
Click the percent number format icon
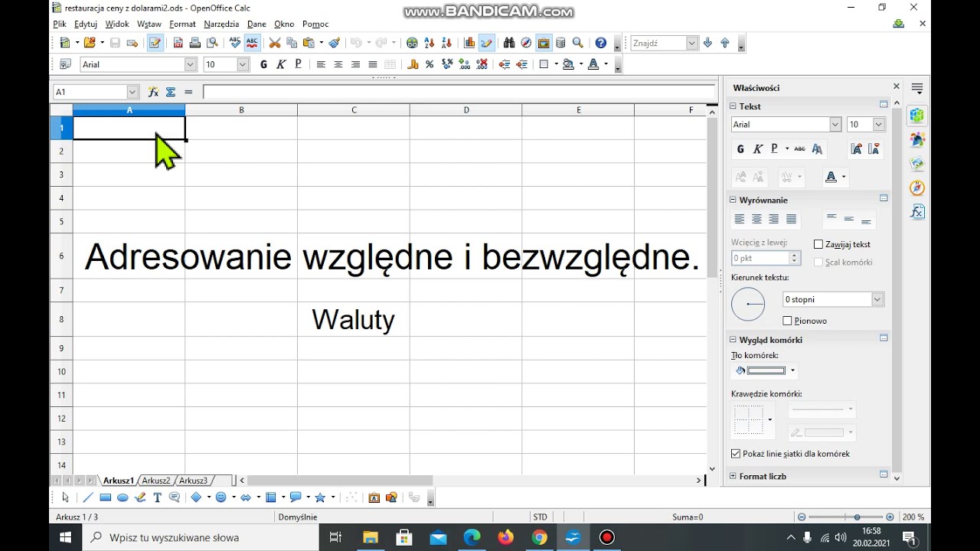point(430,64)
